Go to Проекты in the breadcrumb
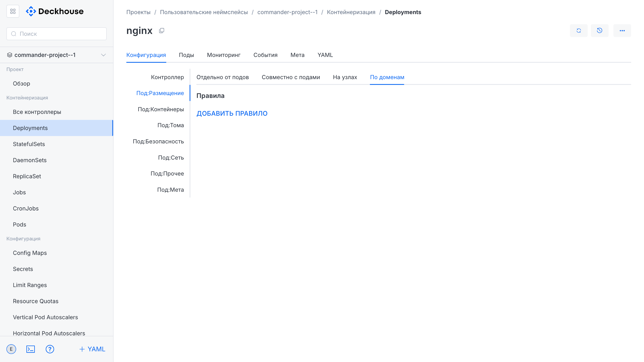Image resolution: width=644 pixels, height=362 pixels. point(139,12)
